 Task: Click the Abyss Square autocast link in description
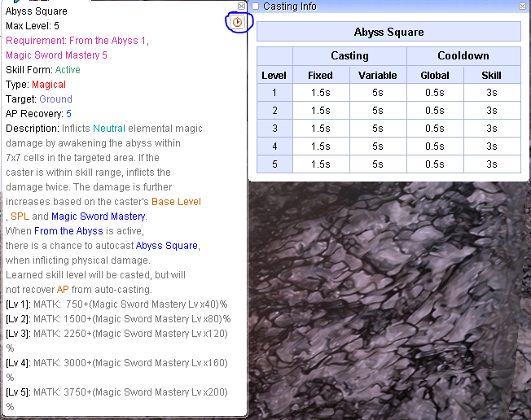167,246
